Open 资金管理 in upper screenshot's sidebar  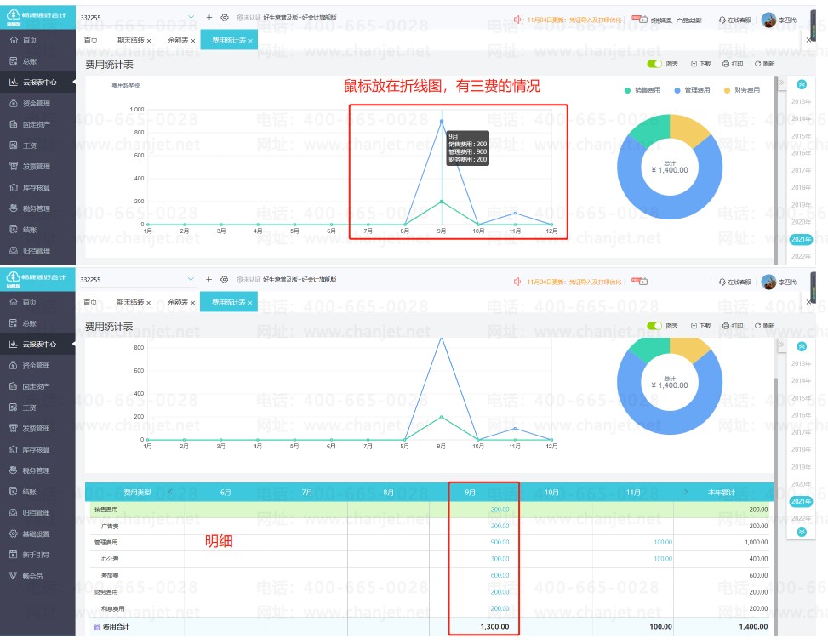(31, 104)
